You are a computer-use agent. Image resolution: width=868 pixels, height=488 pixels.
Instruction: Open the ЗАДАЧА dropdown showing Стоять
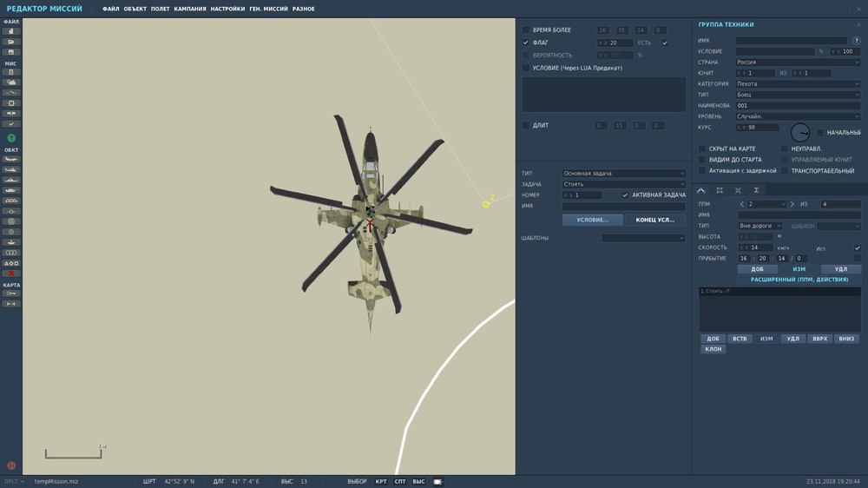pyautogui.click(x=624, y=184)
